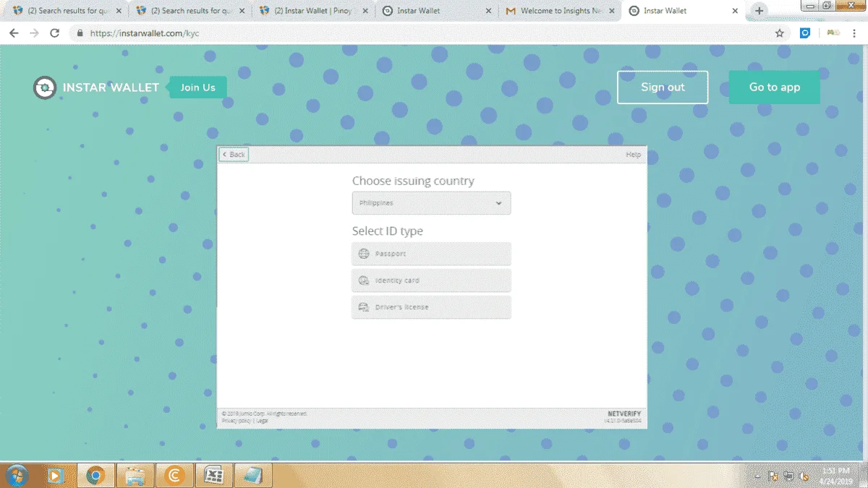868x488 pixels.
Task: Switch to the 'Instar Wallet | Pinoy' tab
Action: (x=313, y=11)
